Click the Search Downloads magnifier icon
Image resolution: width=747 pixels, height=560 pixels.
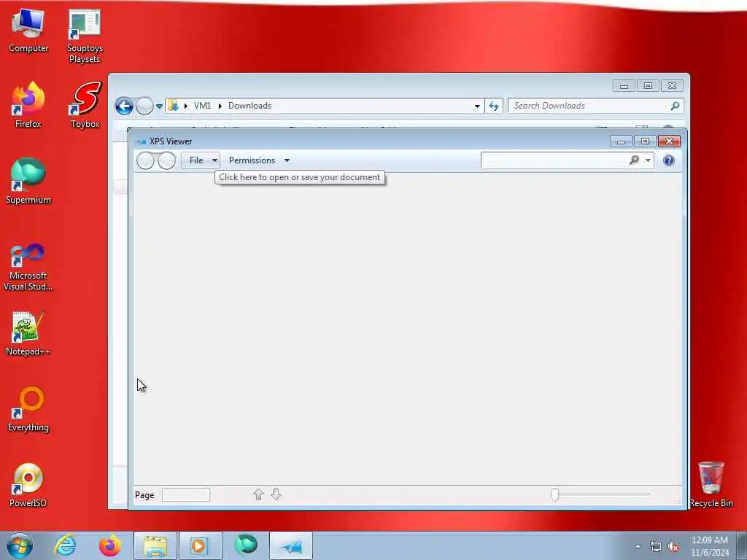pyautogui.click(x=675, y=106)
